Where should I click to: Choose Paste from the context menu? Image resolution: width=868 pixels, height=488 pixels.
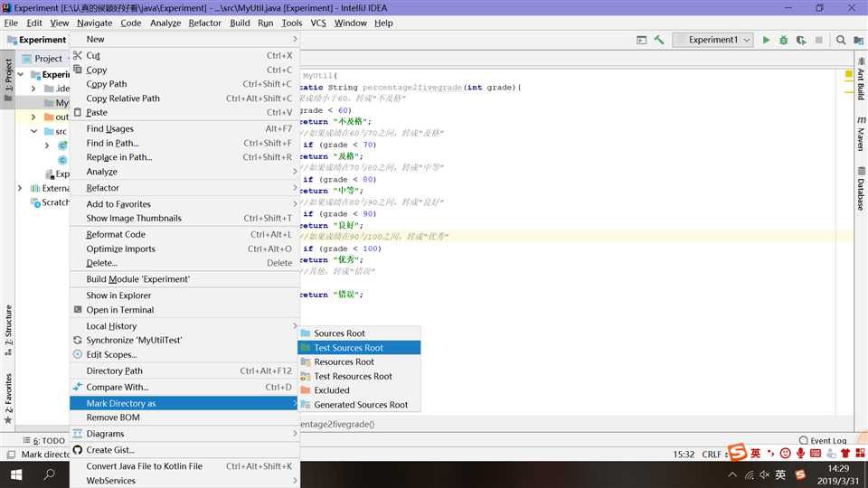coord(184,112)
